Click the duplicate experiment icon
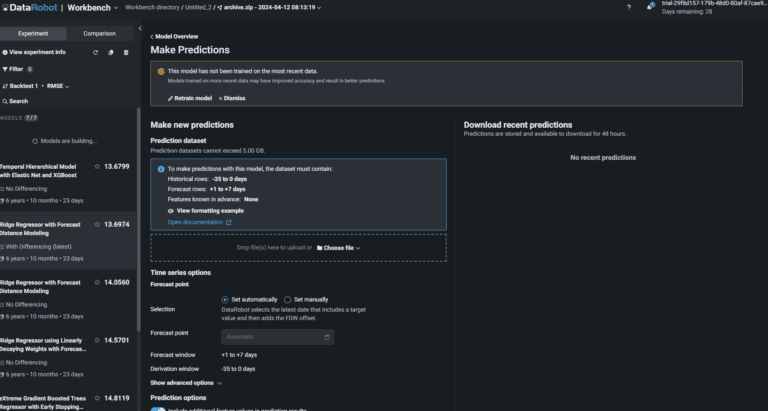The height and width of the screenshot is (411, 768). tap(111, 52)
